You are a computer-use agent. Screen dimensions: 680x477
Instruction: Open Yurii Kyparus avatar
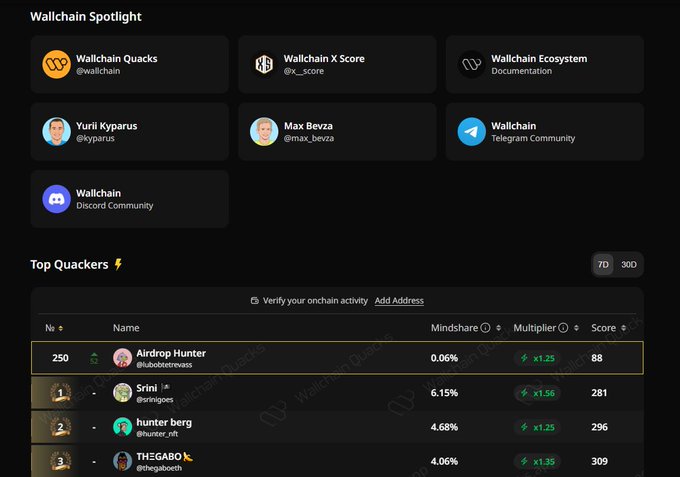56,131
